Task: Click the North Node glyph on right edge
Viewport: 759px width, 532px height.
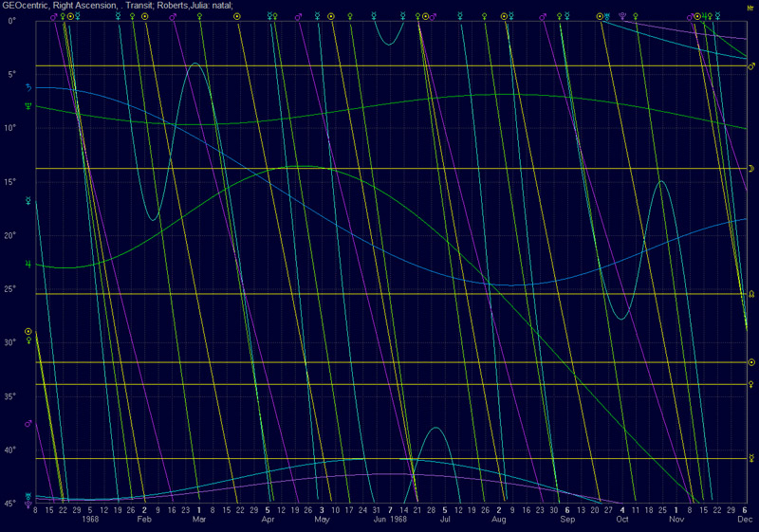Action: (x=751, y=294)
